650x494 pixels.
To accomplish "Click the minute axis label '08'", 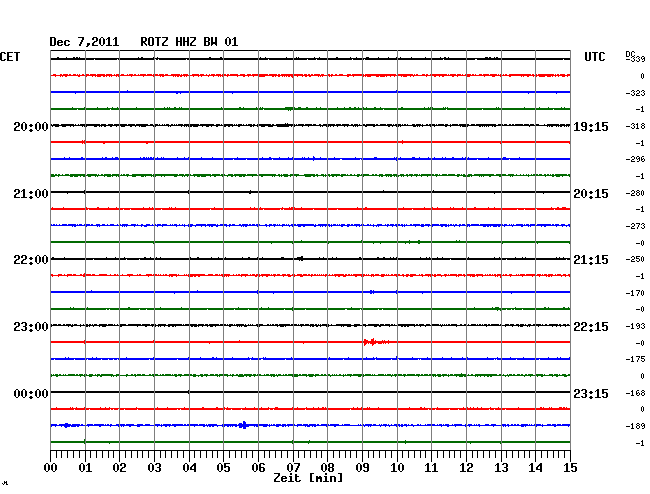I will tap(327, 468).
